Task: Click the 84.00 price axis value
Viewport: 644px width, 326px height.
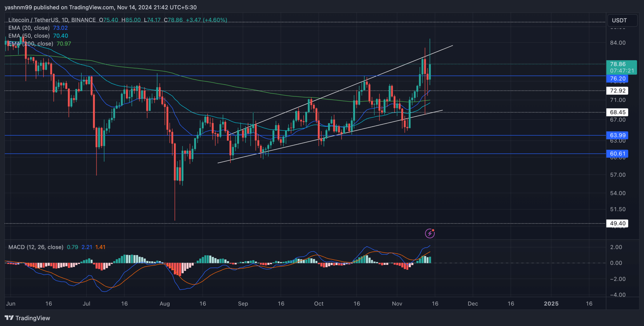Action: click(x=618, y=43)
